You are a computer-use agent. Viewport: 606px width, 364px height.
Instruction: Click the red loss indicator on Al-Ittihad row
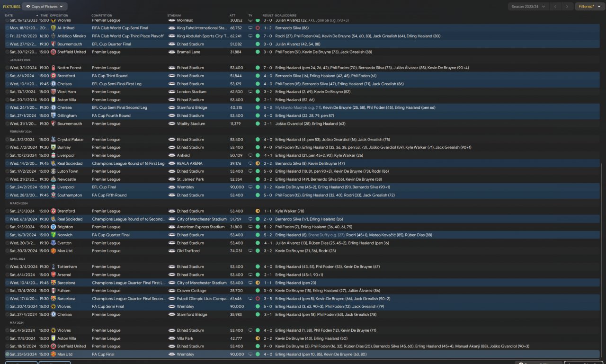(258, 28)
